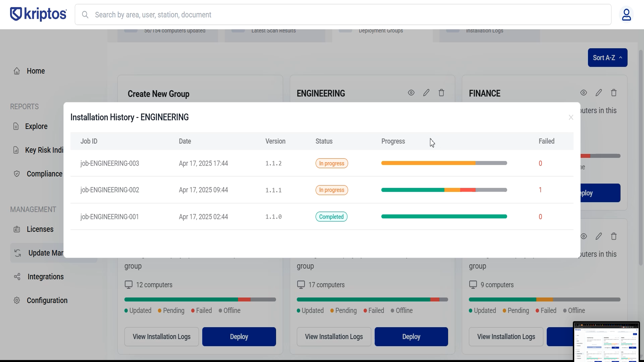644x362 pixels.
Task: Select the Integrations share icon
Action: click(x=17, y=277)
